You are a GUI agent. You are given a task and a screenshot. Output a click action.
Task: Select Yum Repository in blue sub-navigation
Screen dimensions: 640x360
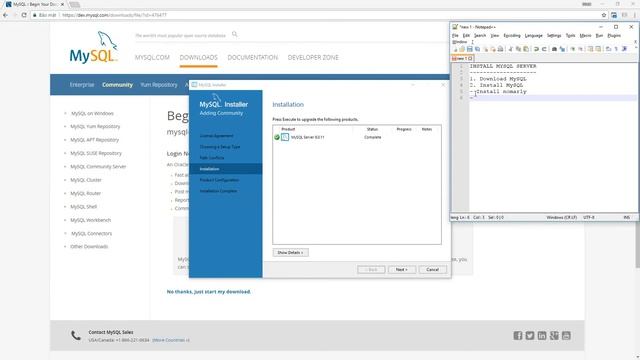click(x=159, y=85)
